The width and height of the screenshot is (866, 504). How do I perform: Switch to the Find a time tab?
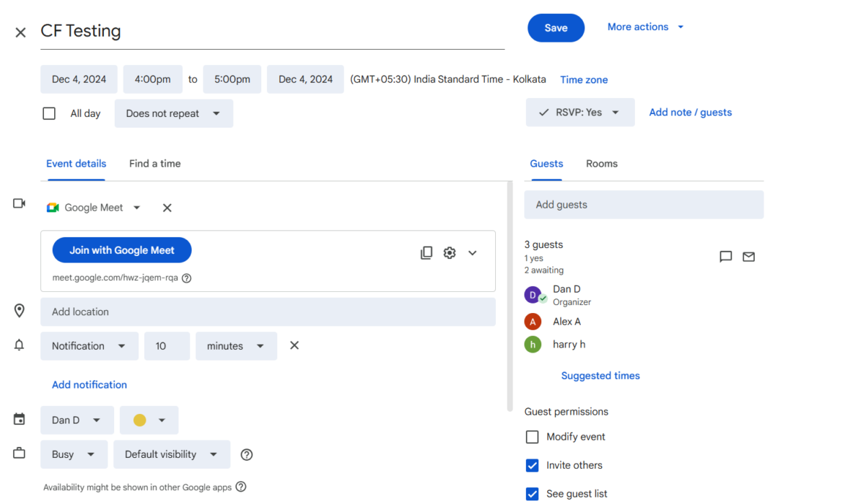click(154, 164)
